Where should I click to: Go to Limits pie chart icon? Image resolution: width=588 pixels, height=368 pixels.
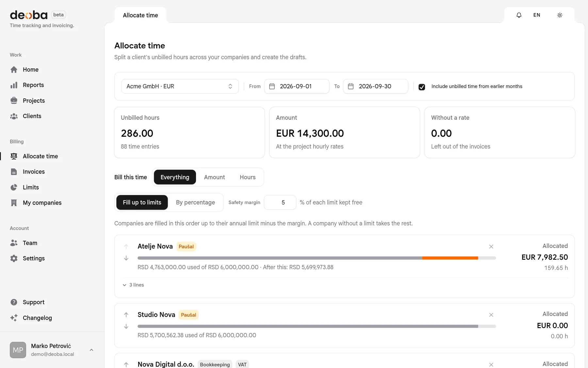pyautogui.click(x=14, y=187)
